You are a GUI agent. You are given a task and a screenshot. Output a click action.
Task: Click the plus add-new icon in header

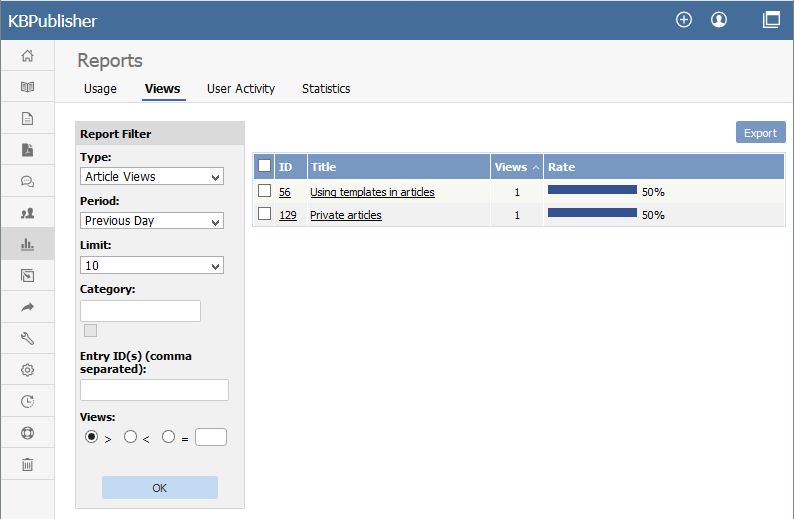pos(684,20)
